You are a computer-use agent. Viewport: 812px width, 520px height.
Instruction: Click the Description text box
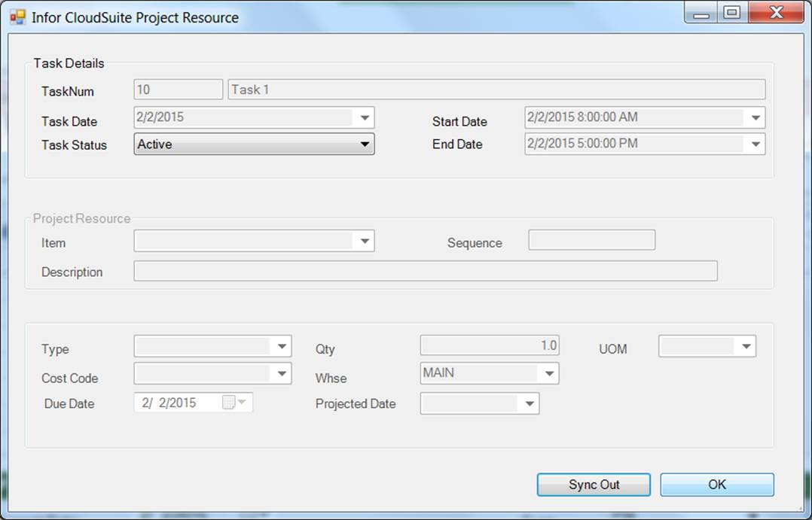coord(425,271)
